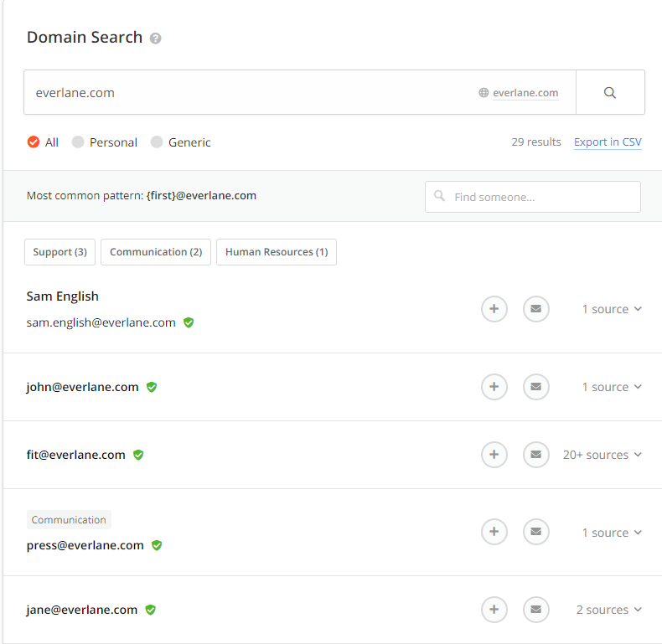Filter by Support (3) department
Image resolution: width=662 pixels, height=644 pixels.
tap(60, 252)
